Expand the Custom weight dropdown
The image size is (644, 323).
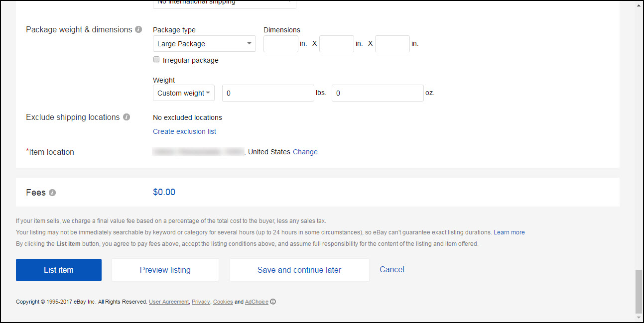pos(183,93)
